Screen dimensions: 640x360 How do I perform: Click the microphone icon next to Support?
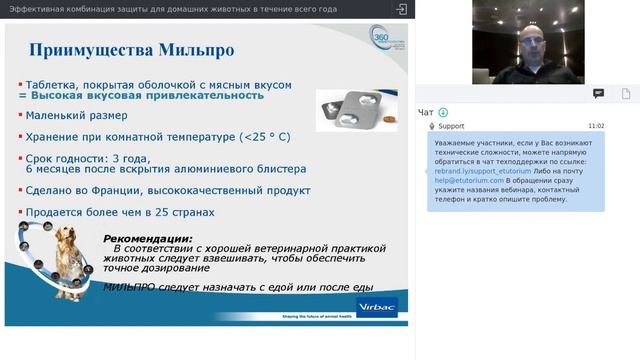point(432,126)
